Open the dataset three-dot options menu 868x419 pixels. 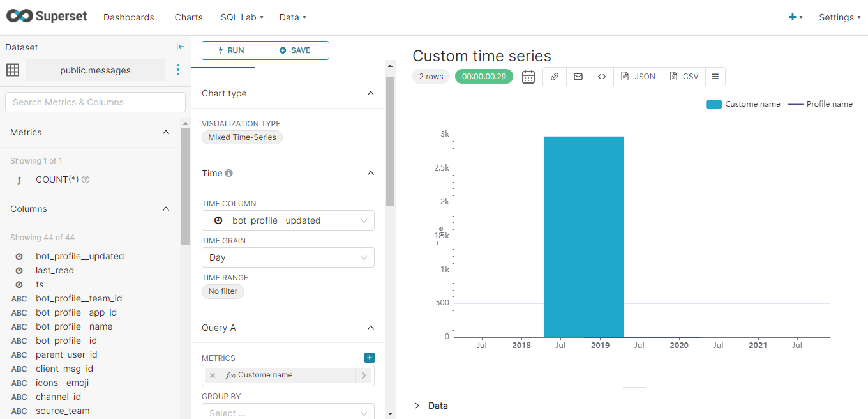(x=177, y=70)
